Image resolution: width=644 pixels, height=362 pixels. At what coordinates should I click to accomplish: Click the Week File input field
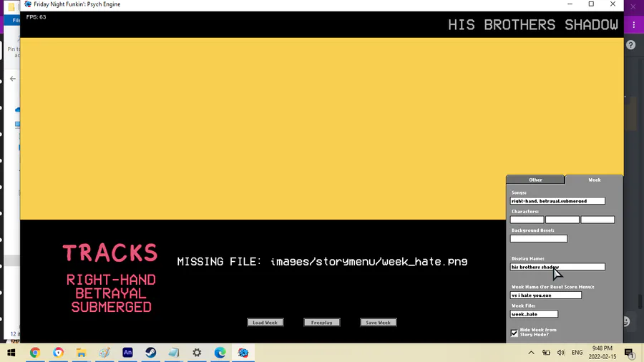point(534,314)
